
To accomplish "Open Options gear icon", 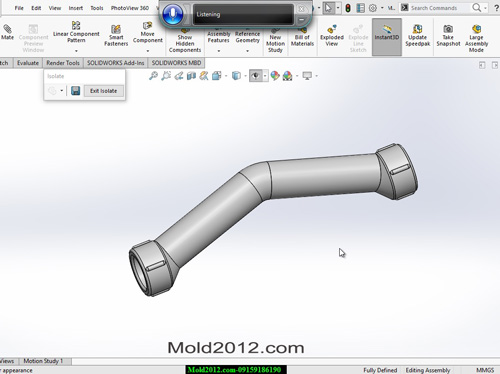I will coord(373,8).
